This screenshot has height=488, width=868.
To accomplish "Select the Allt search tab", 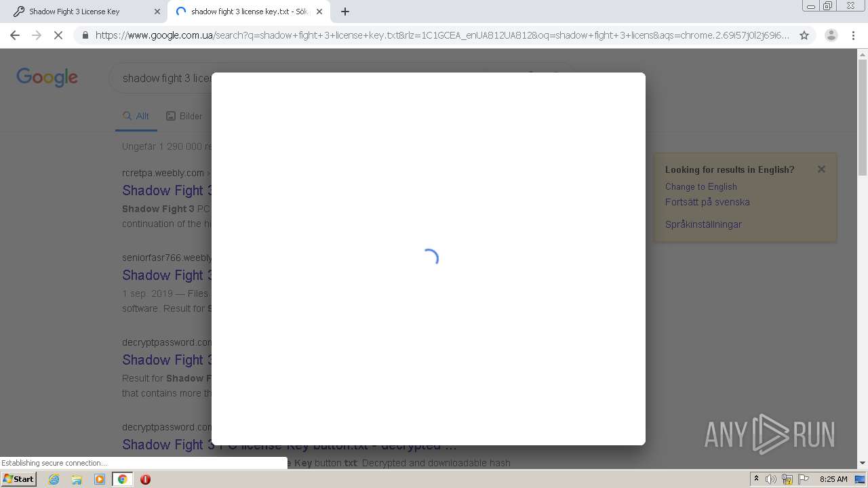I will tap(136, 116).
